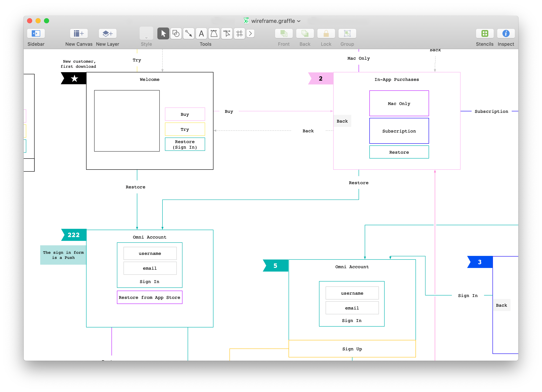
Task: Click the Buy box in Welcome
Action: [x=185, y=114]
